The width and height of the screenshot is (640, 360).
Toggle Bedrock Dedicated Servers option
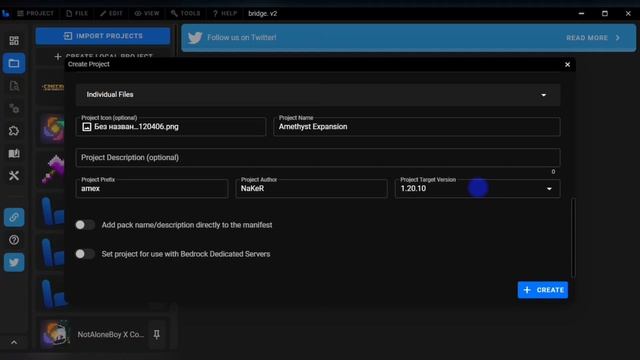[x=85, y=254]
